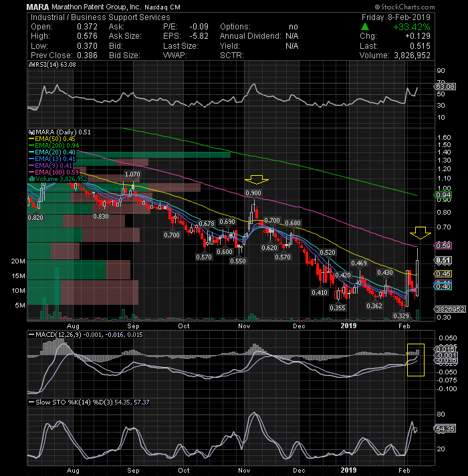
Task: Click the 0.680 price label
Action: [x=293, y=223]
